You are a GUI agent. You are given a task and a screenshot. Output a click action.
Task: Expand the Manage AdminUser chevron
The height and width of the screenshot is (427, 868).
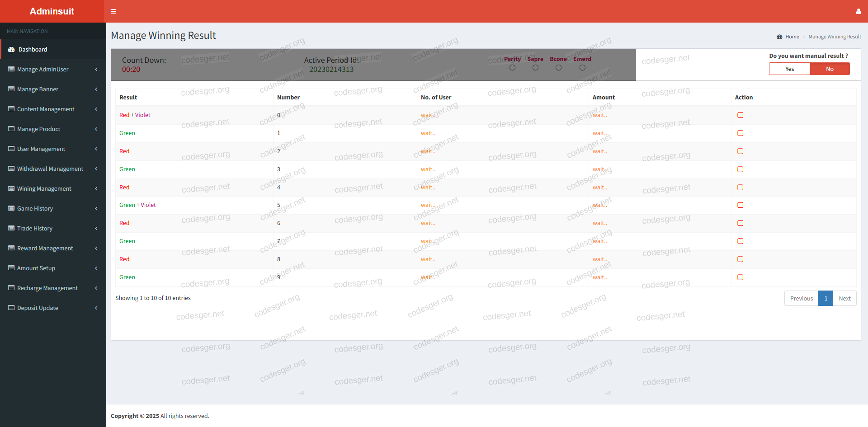click(96, 70)
